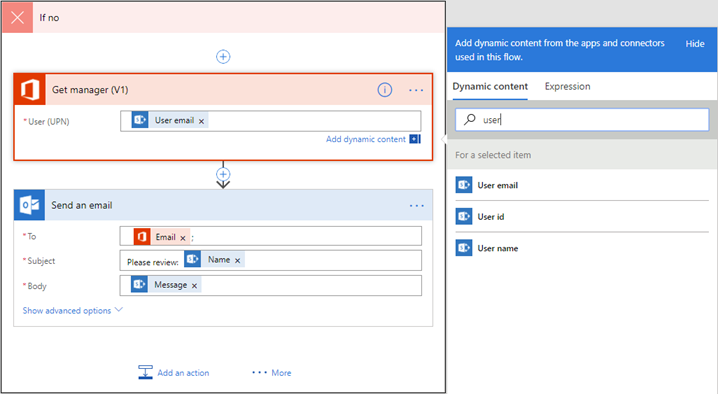Remove Message token from Body field
The image size is (718, 394).
pyautogui.click(x=194, y=285)
